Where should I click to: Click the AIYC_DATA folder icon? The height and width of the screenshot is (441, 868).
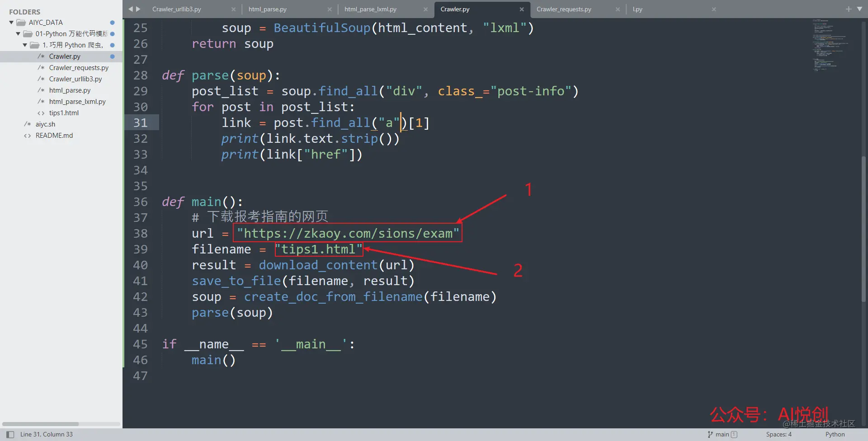click(21, 23)
